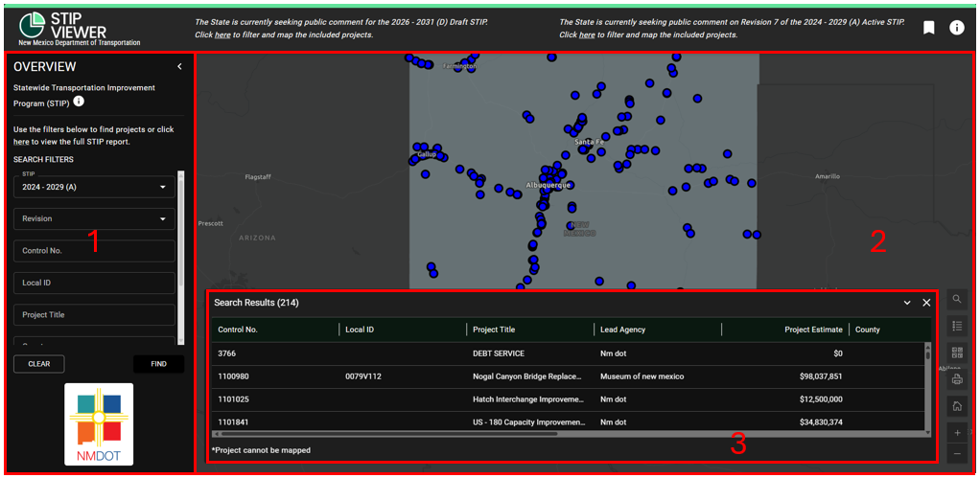
Task: Click the Local ID input field
Action: click(x=94, y=283)
